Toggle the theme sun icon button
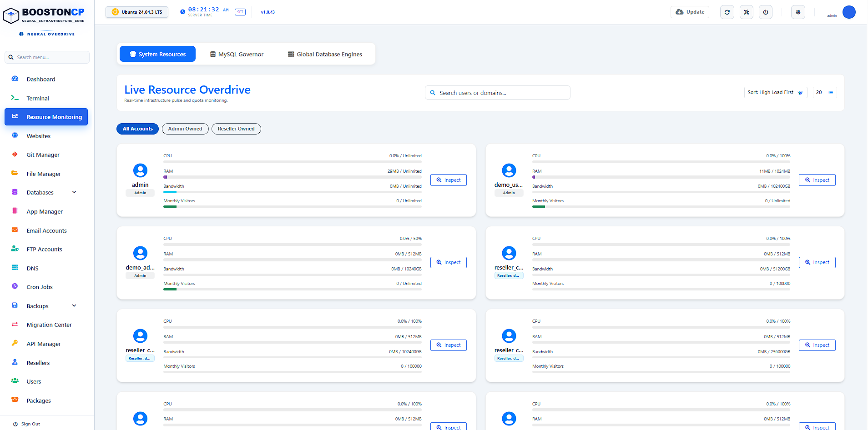The width and height of the screenshot is (868, 430). click(798, 12)
